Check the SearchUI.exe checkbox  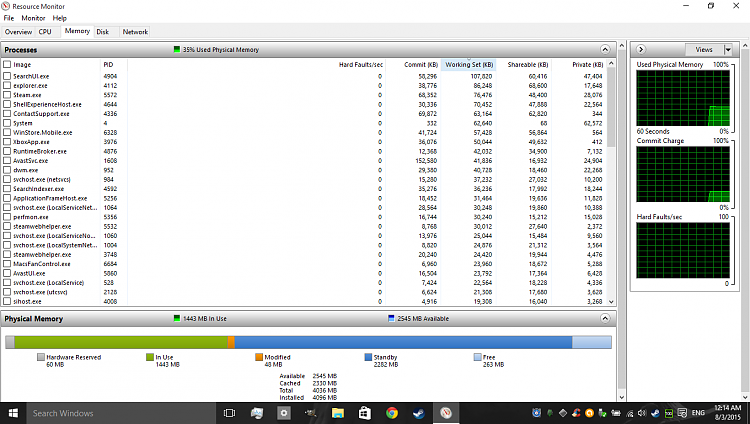(7, 76)
